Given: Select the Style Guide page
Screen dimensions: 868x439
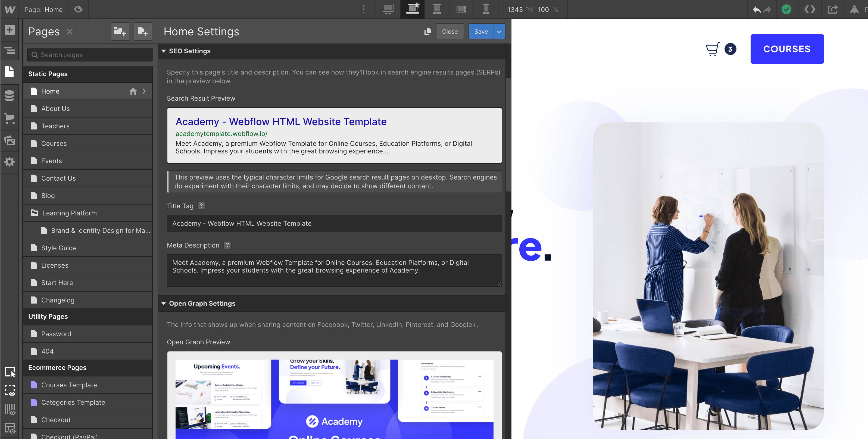Looking at the screenshot, I should click(59, 248).
